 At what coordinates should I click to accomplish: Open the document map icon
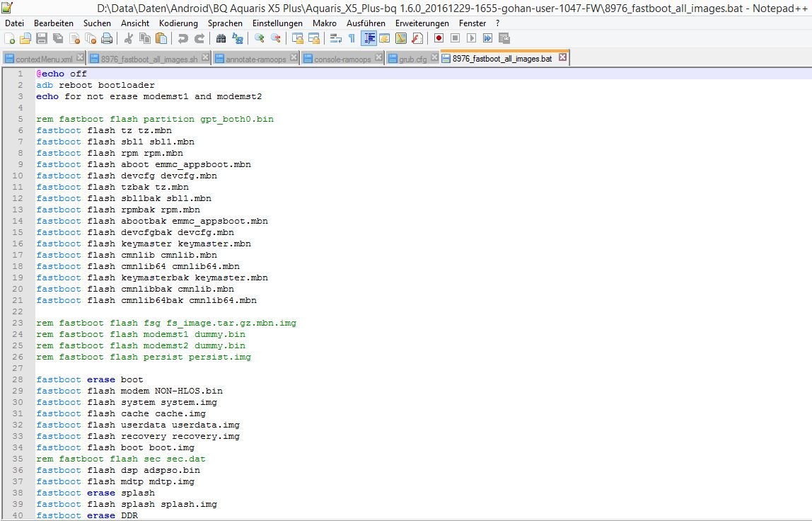point(401,38)
